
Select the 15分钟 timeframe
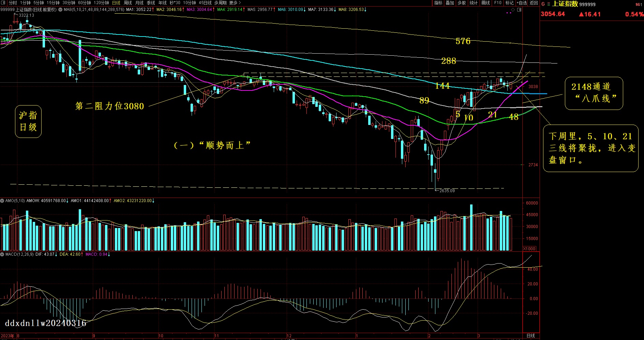click(53, 3)
